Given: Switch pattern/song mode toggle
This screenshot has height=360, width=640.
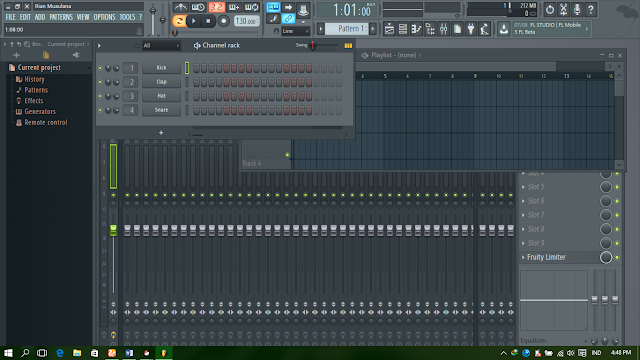Looking at the screenshot, I should (179, 21).
